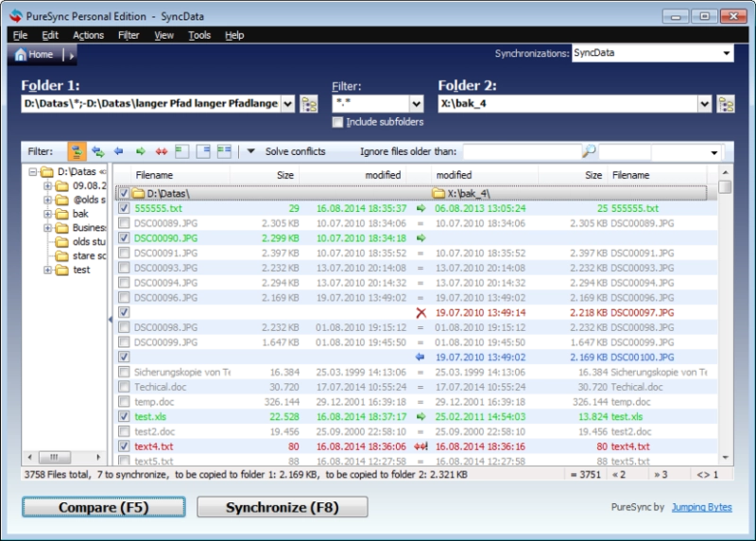Viewport: 756px width, 541px height.
Task: Click the file list scroll down arrow
Action: [x=725, y=458]
